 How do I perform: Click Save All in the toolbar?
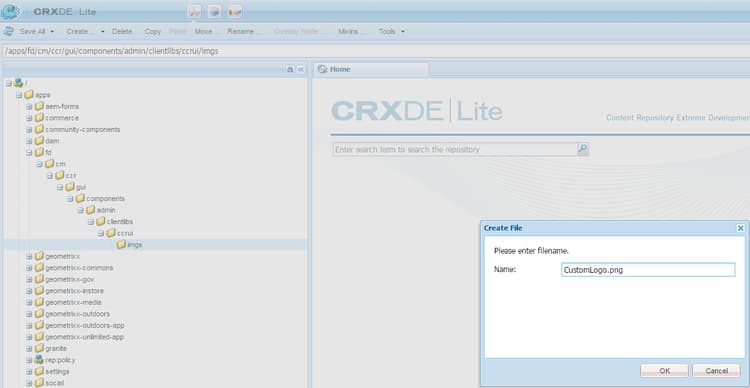(x=32, y=32)
